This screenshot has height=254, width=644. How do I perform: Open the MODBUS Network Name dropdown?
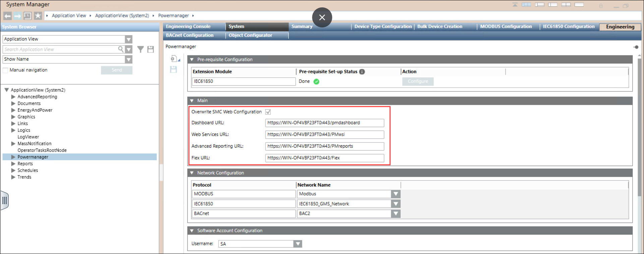pyautogui.click(x=396, y=194)
